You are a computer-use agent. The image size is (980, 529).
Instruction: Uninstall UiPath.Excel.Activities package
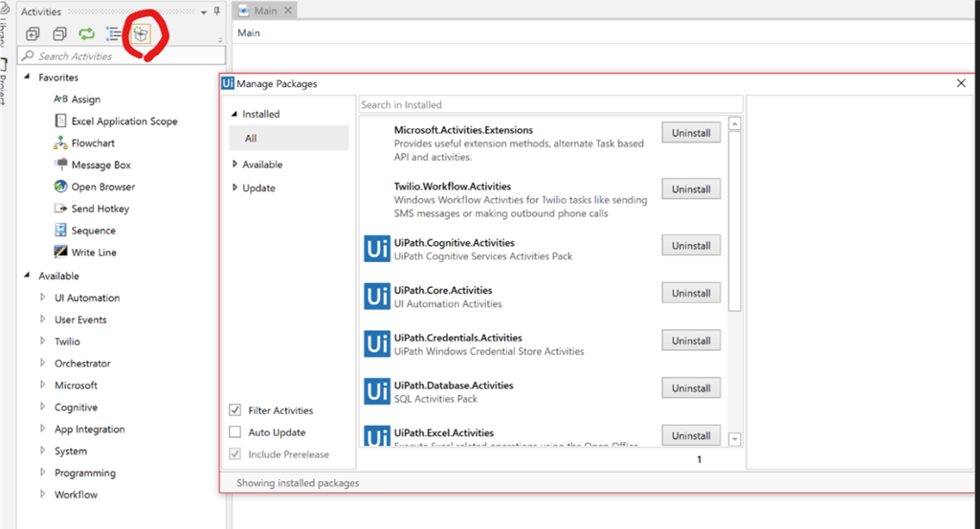[691, 435]
